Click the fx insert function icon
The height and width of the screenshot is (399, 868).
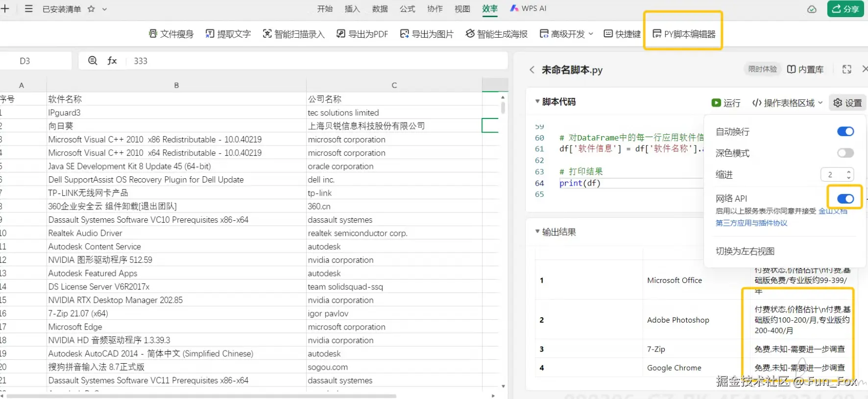[x=112, y=61]
